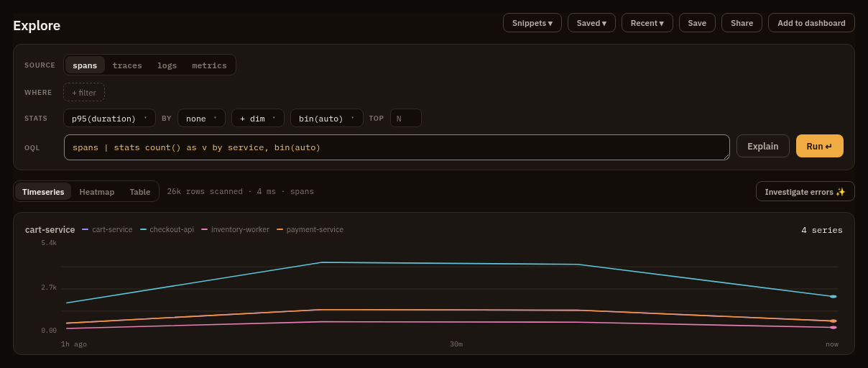This screenshot has width=868, height=368.
Task: Click the '30m' axis label
Action: pos(456,344)
